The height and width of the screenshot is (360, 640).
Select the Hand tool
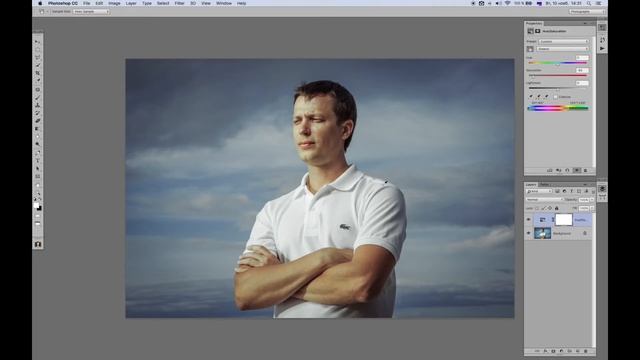[38, 185]
